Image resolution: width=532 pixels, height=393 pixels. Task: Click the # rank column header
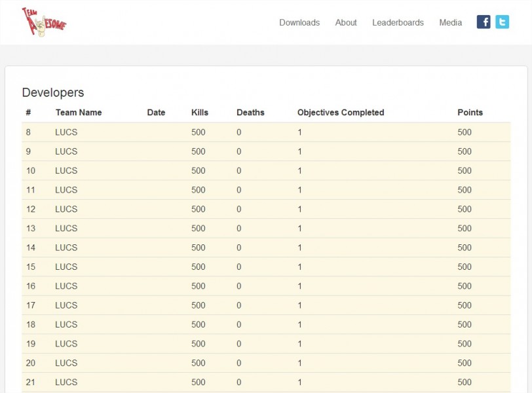click(x=29, y=113)
